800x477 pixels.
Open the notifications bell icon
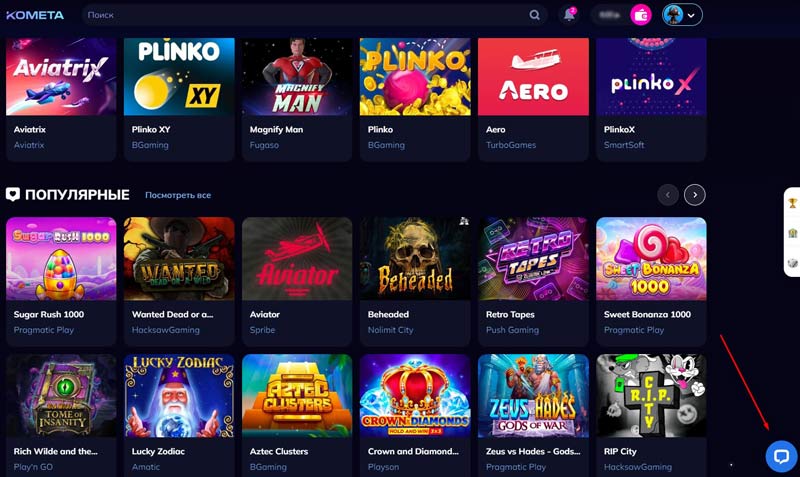pos(569,15)
